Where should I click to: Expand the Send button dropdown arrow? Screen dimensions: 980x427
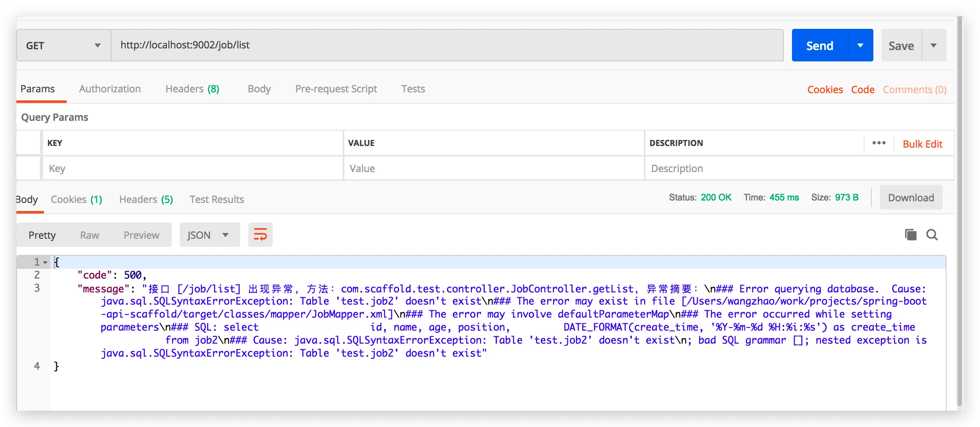(860, 46)
